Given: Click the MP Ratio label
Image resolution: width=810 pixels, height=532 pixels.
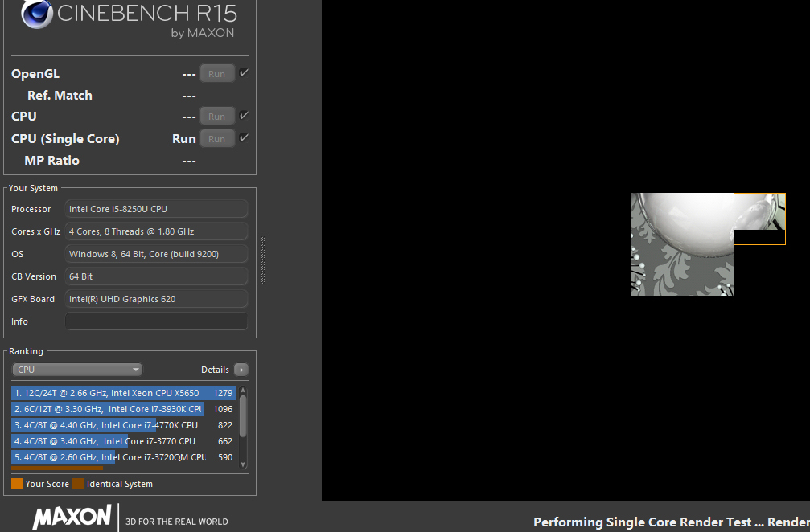Looking at the screenshot, I should [x=51, y=160].
